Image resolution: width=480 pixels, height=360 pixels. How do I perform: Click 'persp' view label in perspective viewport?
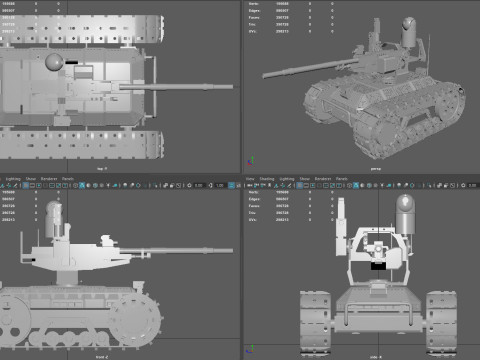point(376,169)
